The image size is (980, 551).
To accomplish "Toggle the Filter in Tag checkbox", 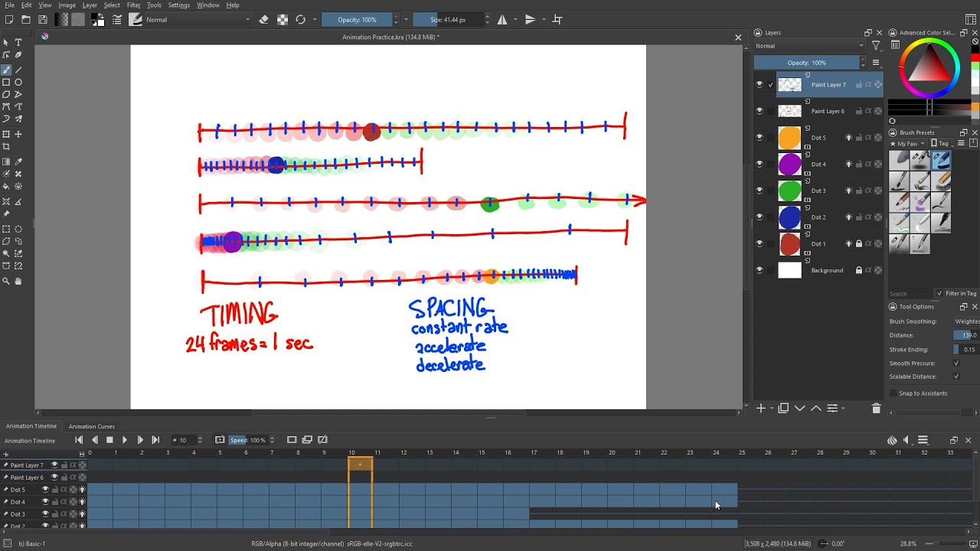I will (939, 294).
